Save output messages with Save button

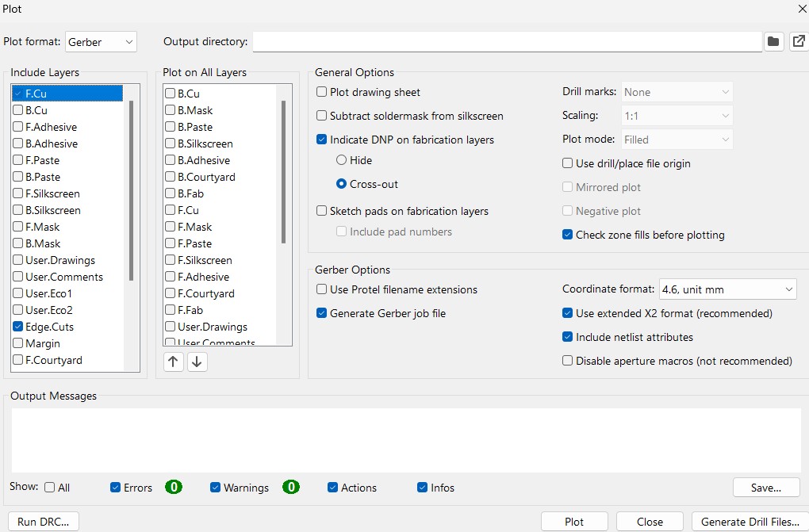tap(765, 488)
